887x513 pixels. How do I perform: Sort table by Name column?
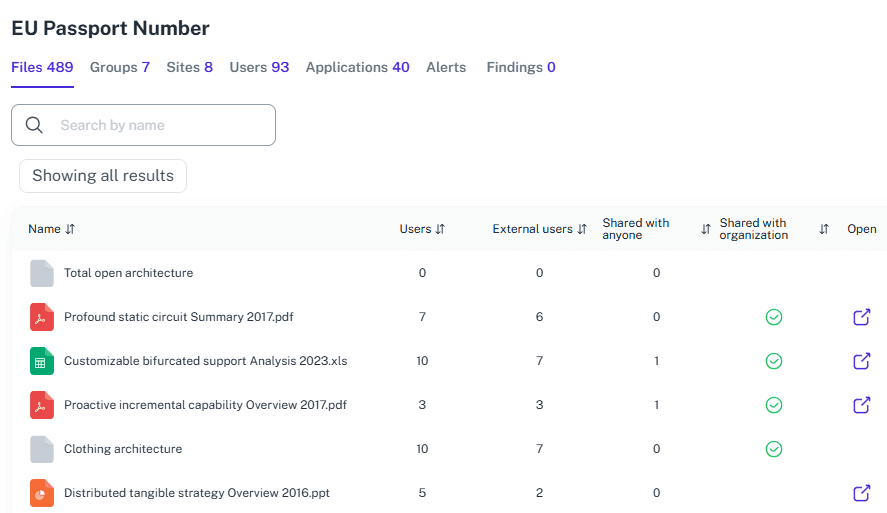[x=70, y=229]
